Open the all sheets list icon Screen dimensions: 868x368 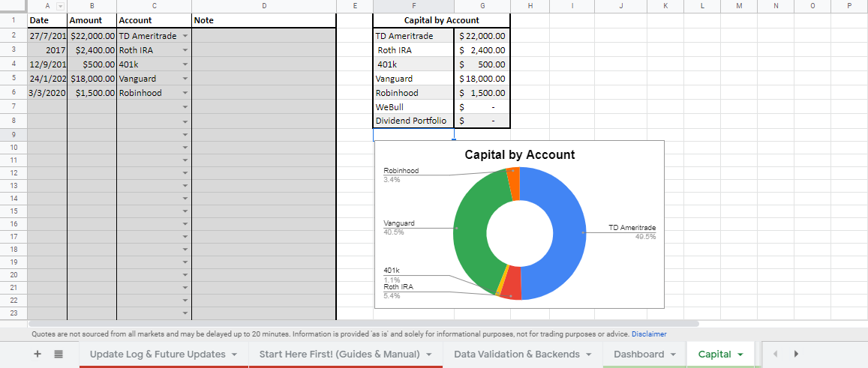coord(59,355)
